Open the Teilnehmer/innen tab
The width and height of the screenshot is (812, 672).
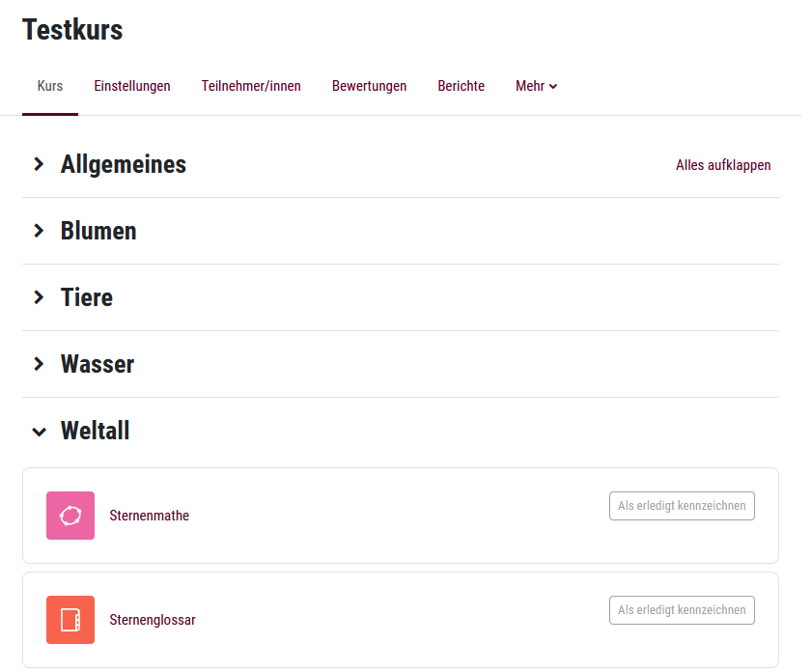pyautogui.click(x=251, y=86)
